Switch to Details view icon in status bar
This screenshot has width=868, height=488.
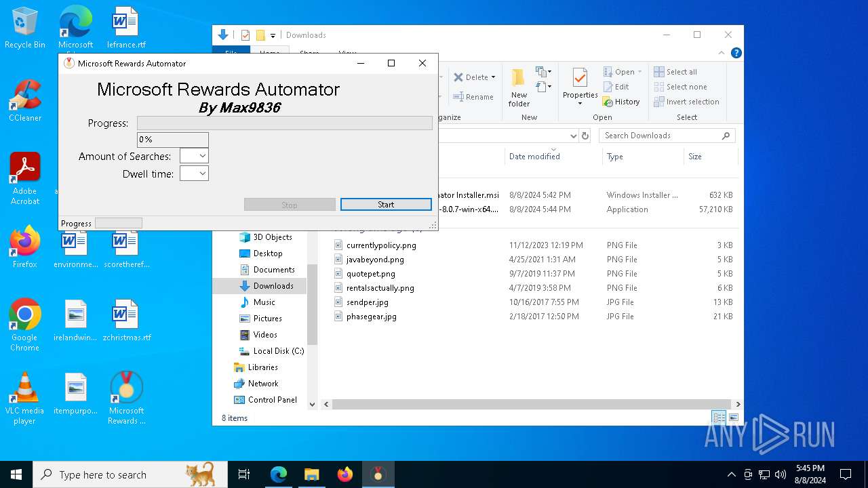718,418
